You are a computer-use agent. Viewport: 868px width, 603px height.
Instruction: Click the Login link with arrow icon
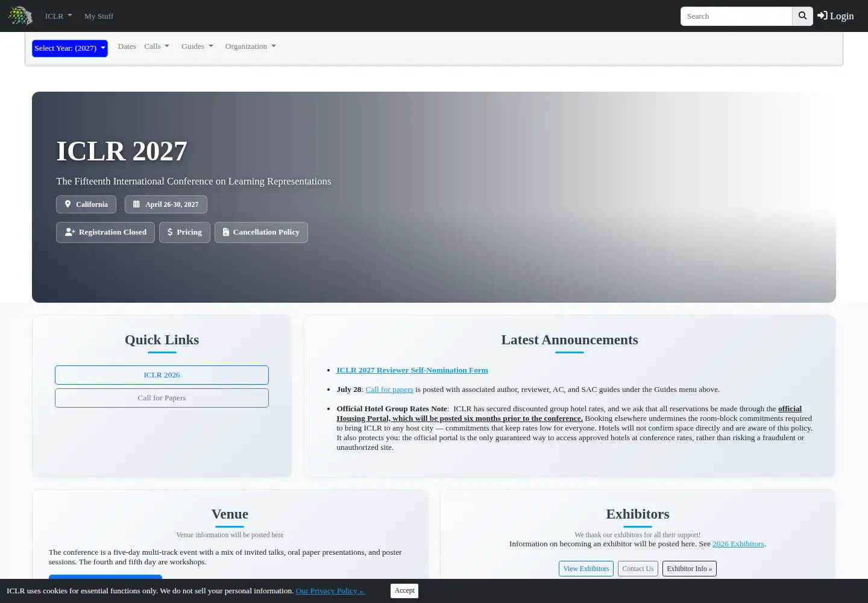(835, 16)
